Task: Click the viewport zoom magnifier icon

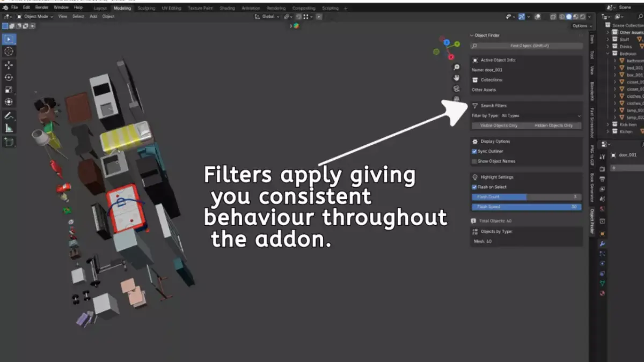Action: 457,67
